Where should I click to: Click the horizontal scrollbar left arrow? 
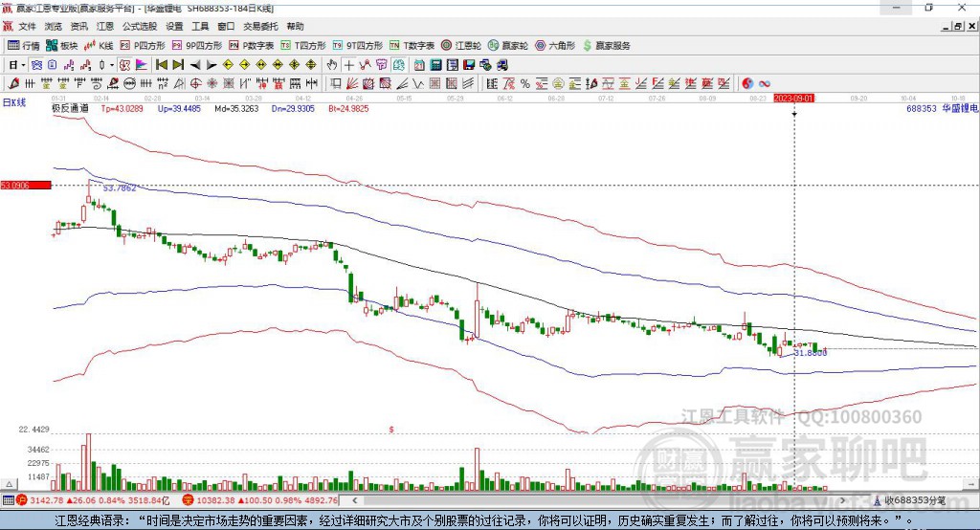click(x=355, y=500)
